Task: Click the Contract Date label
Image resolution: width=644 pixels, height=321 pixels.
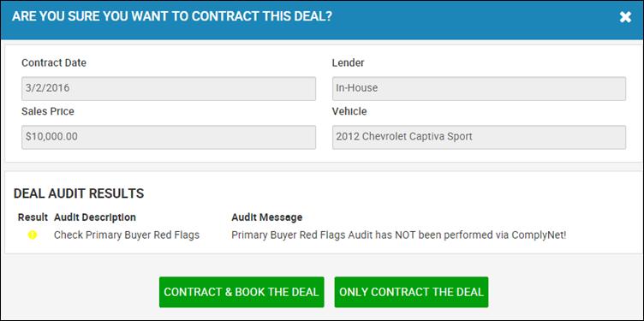Action: coord(54,63)
